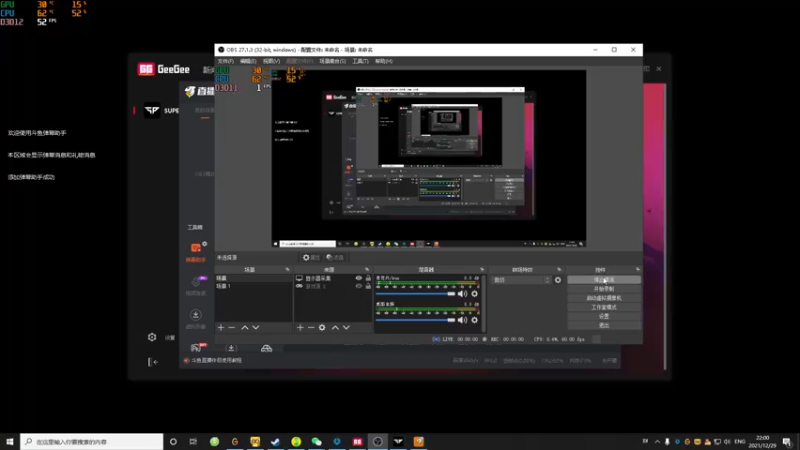Show hidden system tray icons chevron
Screen dimensions: 800x450
click(x=657, y=442)
